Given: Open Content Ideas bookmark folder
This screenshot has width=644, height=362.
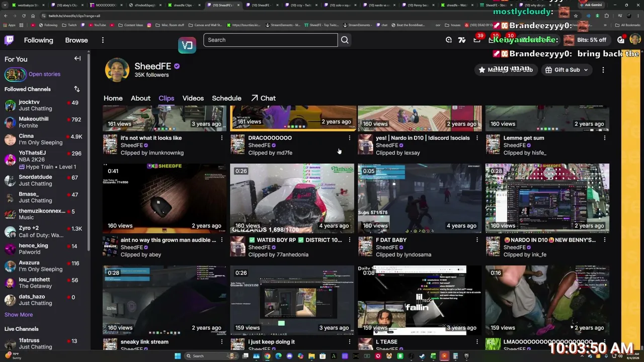Looking at the screenshot, I should [x=131, y=25].
